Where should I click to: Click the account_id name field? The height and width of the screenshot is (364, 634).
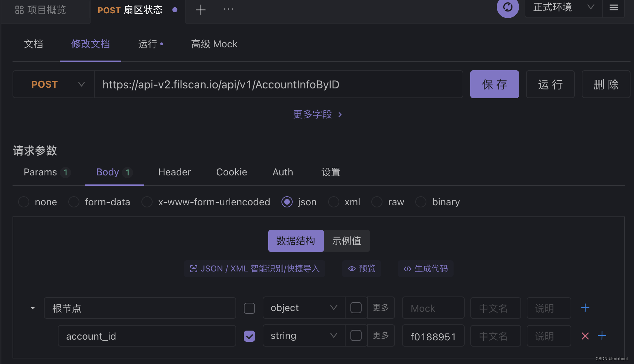(147, 336)
